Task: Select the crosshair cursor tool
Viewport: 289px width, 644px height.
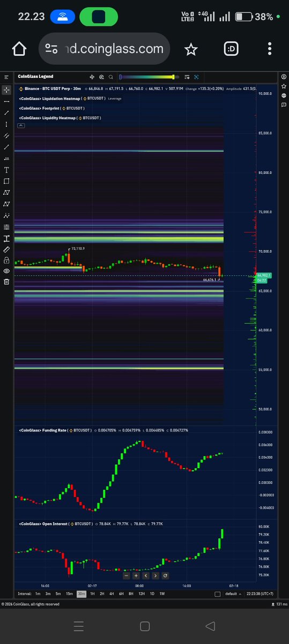Action: point(6,90)
